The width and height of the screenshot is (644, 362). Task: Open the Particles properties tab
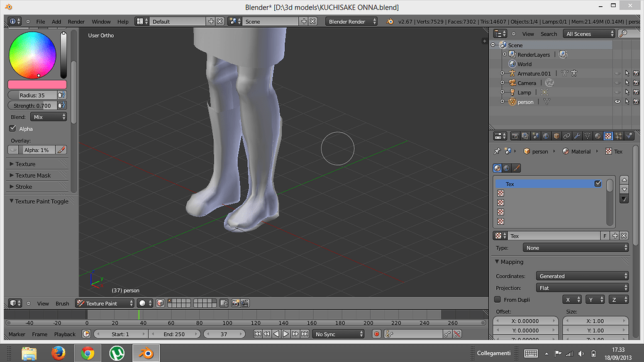619,136
